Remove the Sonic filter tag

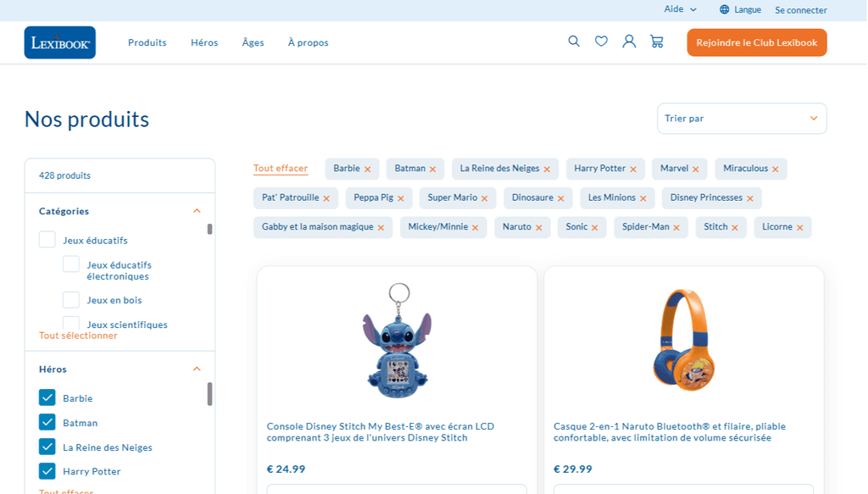[x=595, y=228]
